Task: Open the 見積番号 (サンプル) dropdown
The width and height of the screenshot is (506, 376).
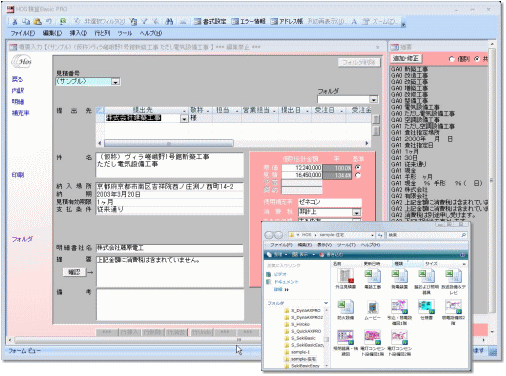Action: 115,82
